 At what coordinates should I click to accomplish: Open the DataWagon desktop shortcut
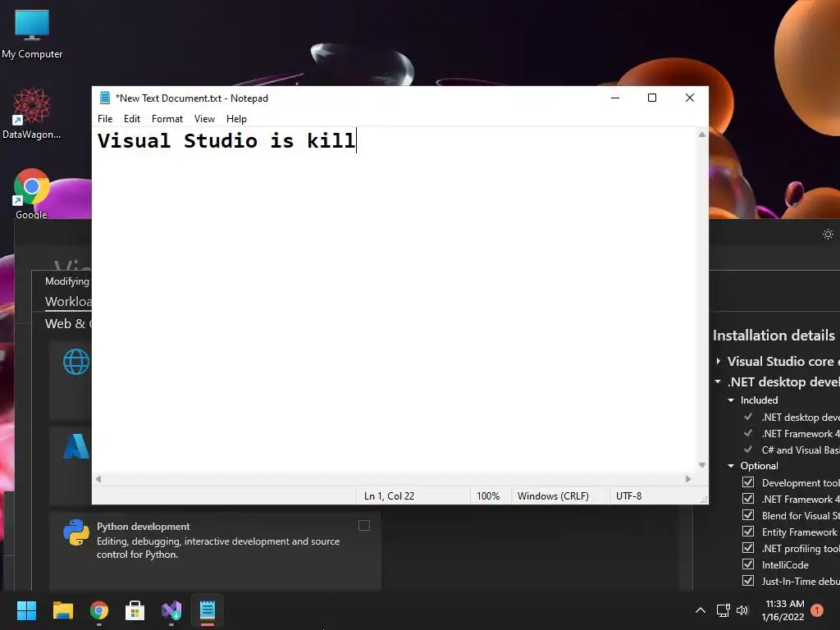pyautogui.click(x=32, y=113)
